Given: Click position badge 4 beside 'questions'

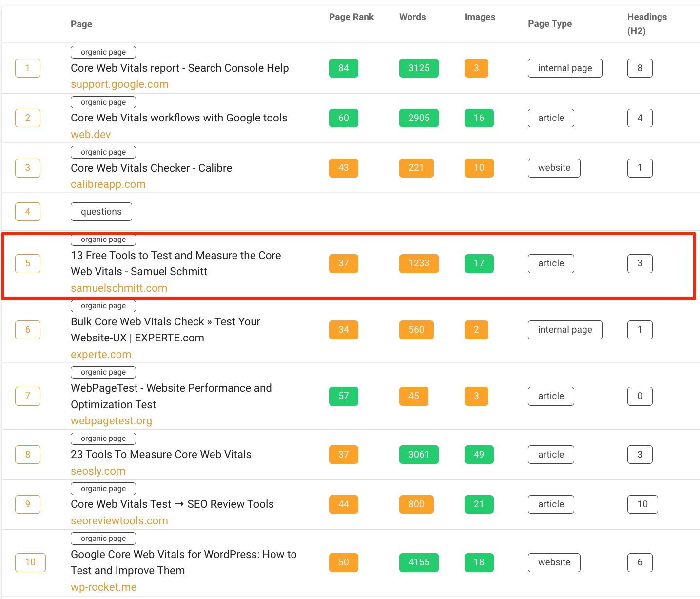Looking at the screenshot, I should (28, 212).
